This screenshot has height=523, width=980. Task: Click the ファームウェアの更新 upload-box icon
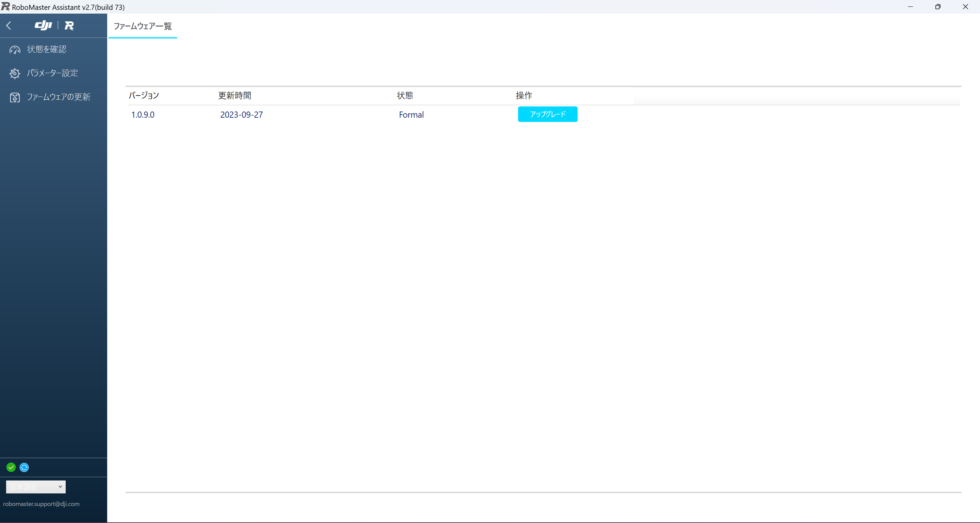[14, 97]
